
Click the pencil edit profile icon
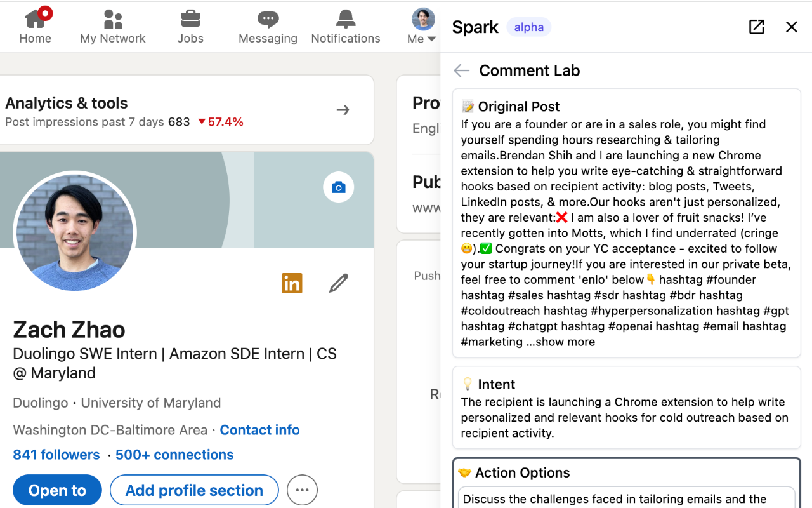[x=339, y=283]
